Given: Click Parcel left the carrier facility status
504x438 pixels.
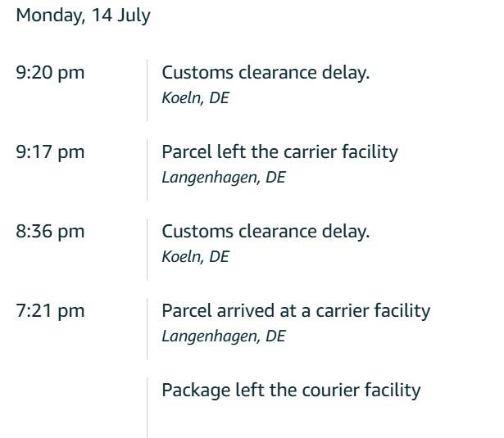Looking at the screenshot, I should point(280,152).
